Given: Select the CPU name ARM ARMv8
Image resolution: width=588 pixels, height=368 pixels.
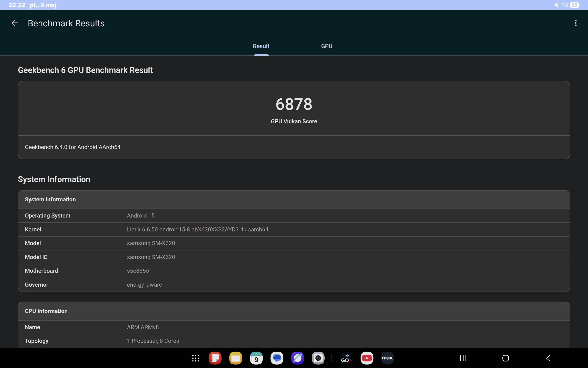Looking at the screenshot, I should pos(143,327).
